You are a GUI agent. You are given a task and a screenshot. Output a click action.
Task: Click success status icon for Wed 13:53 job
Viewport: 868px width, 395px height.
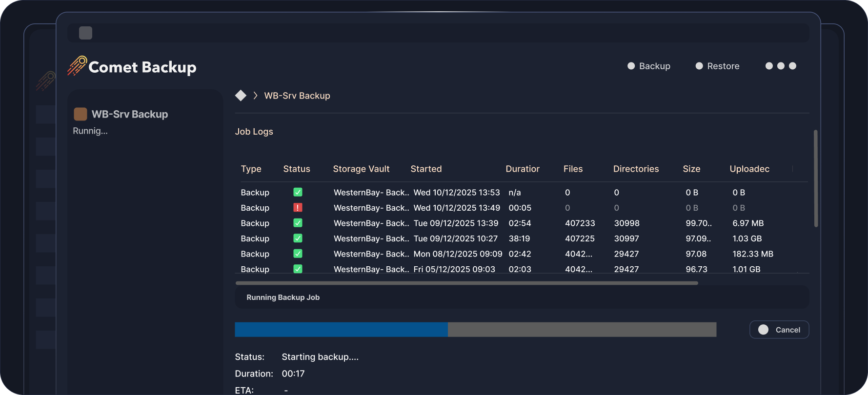point(298,192)
